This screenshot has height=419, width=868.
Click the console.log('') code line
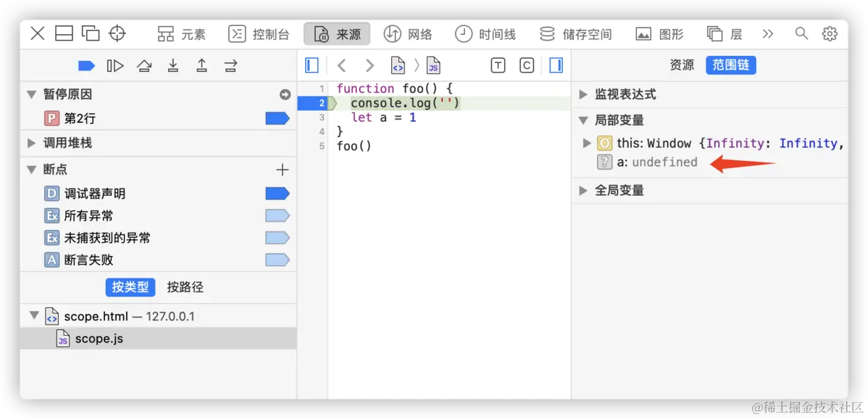point(405,104)
